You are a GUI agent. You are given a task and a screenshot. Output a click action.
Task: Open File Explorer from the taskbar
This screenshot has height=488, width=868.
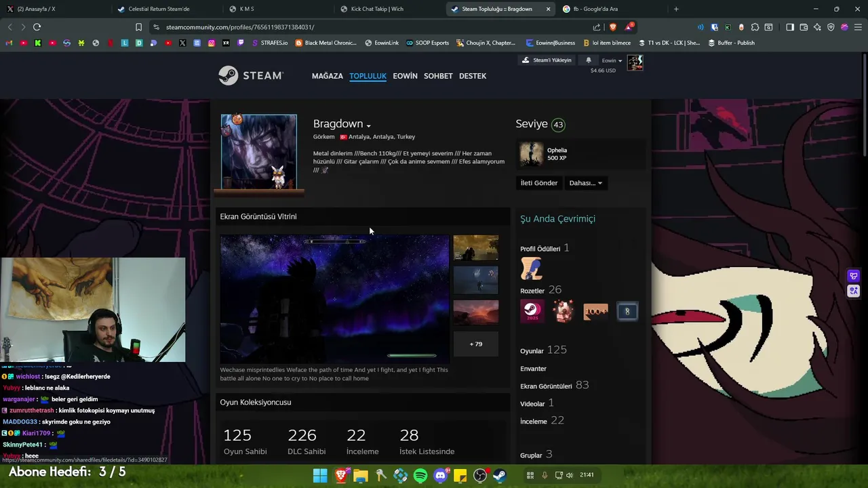click(x=361, y=475)
